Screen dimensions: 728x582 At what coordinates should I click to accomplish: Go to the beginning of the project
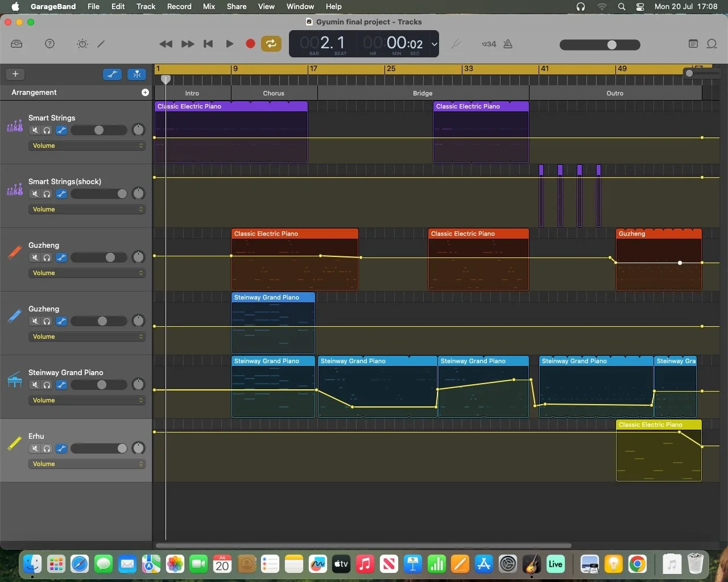208,44
